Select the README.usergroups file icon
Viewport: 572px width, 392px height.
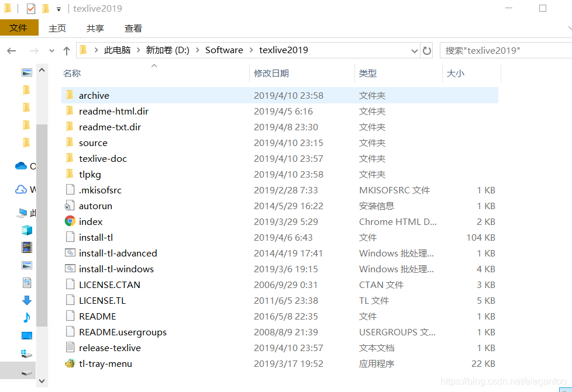[x=70, y=332]
